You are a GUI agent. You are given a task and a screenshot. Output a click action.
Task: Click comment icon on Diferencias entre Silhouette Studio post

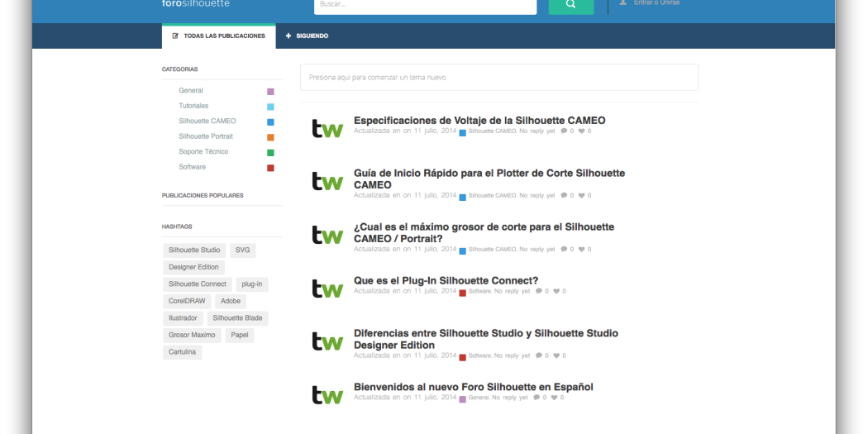tap(539, 355)
